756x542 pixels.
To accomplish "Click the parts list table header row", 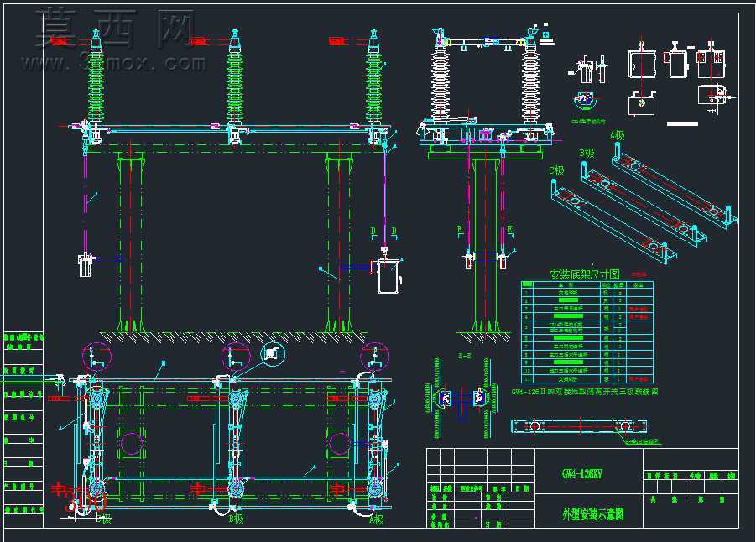I will pos(587,285).
